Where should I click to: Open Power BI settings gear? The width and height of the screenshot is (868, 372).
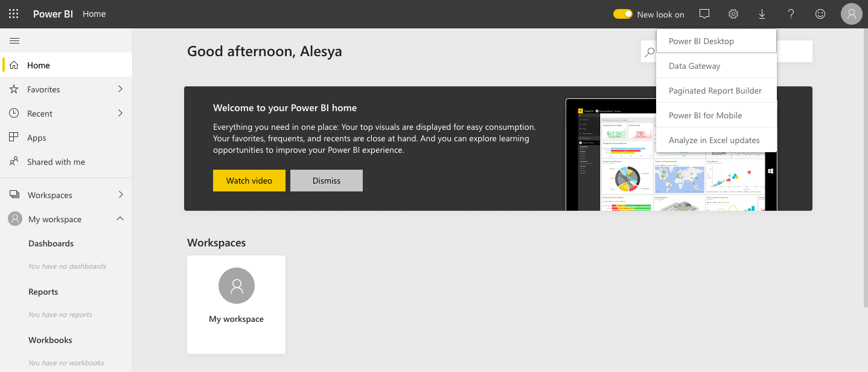pyautogui.click(x=733, y=13)
